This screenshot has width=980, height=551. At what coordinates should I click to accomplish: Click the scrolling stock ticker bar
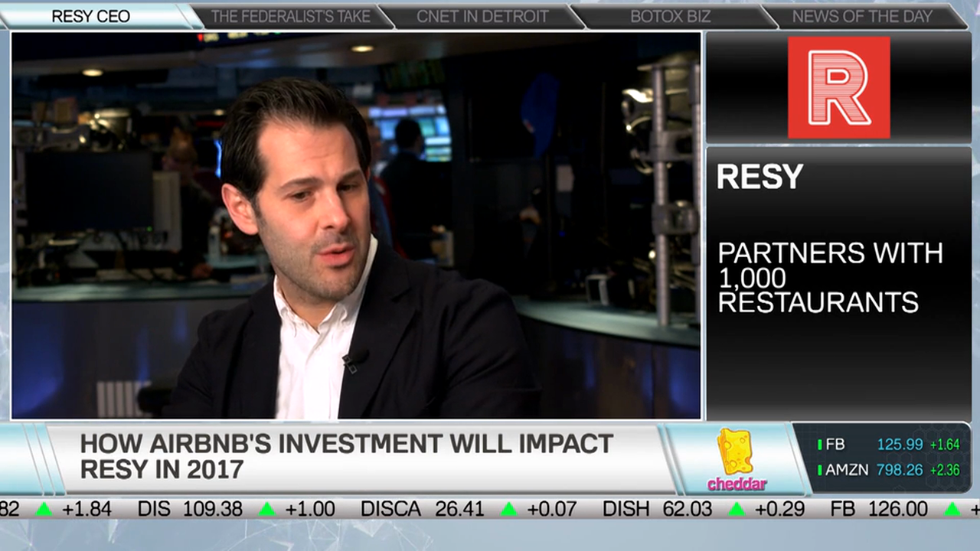[x=490, y=509]
